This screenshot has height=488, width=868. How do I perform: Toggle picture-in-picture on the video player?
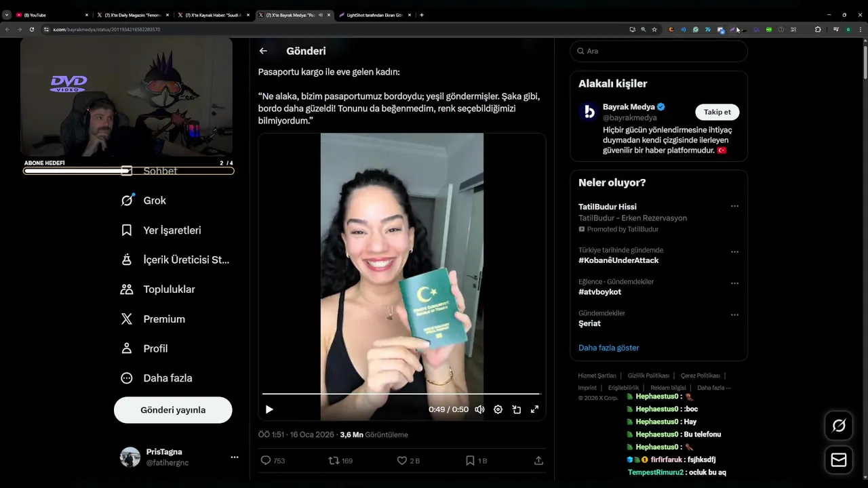516,409
